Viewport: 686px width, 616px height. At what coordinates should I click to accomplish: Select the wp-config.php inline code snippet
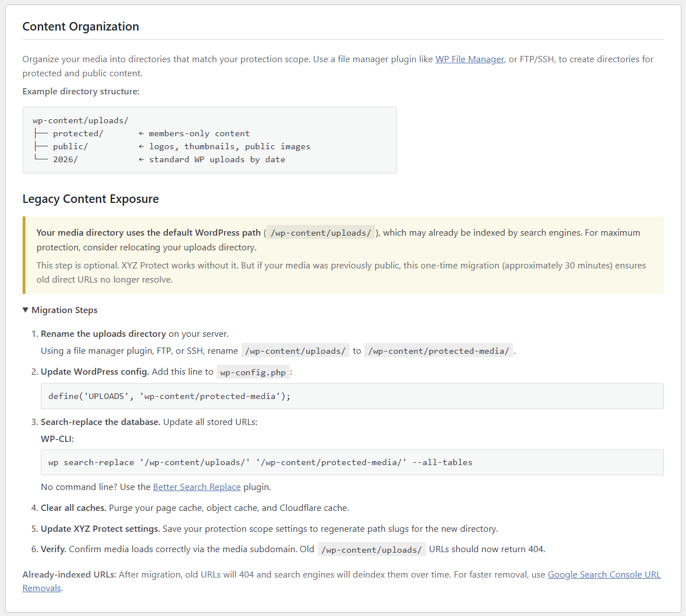point(252,372)
